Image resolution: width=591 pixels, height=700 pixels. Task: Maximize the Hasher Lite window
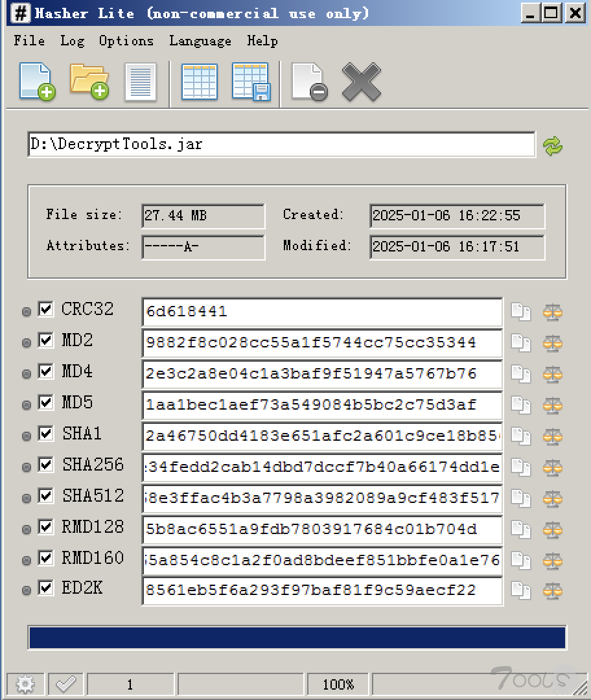[551, 13]
